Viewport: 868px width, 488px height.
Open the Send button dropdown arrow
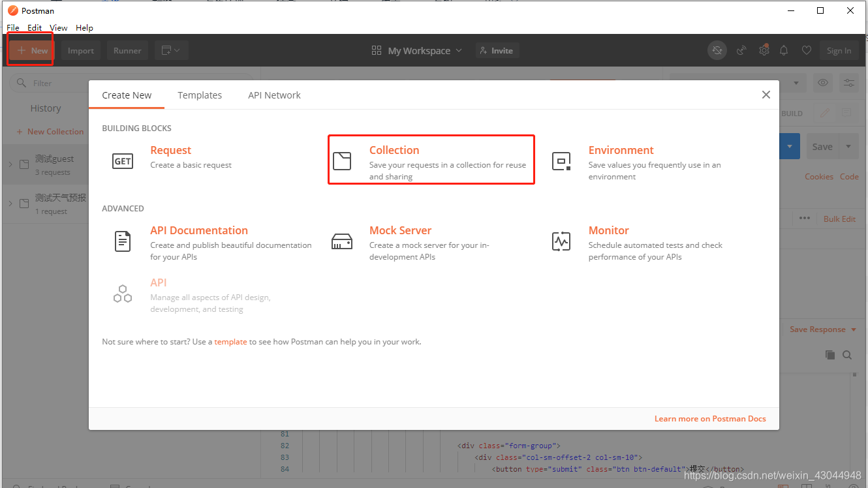[790, 147]
